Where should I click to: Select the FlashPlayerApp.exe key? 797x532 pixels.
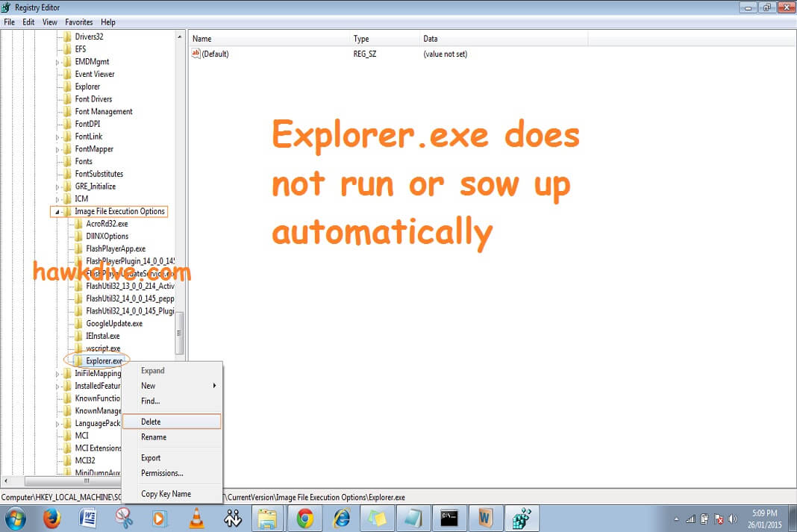(116, 248)
